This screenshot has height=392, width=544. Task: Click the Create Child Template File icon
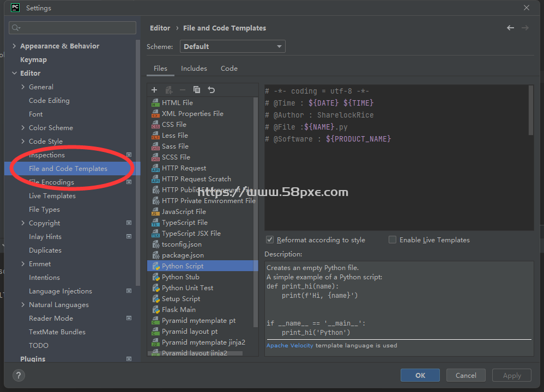pyautogui.click(x=169, y=90)
